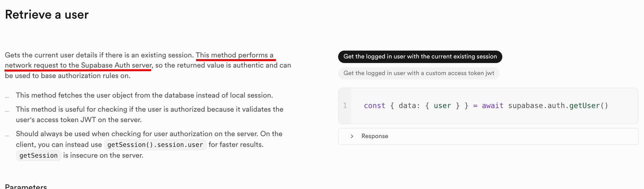
Task: Click the 'is insecure on the server' text
Action: tap(103, 155)
